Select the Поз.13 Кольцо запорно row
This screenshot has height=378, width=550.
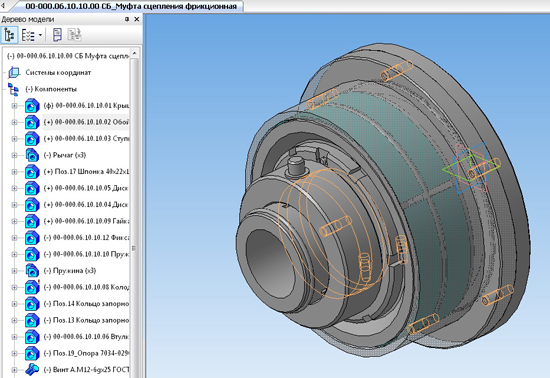coord(86,320)
